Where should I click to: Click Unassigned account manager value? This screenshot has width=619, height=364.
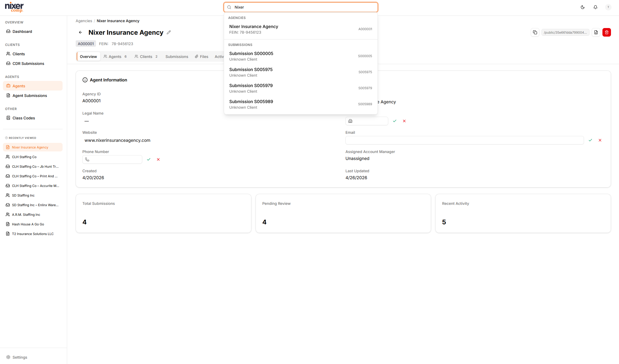[357, 158]
